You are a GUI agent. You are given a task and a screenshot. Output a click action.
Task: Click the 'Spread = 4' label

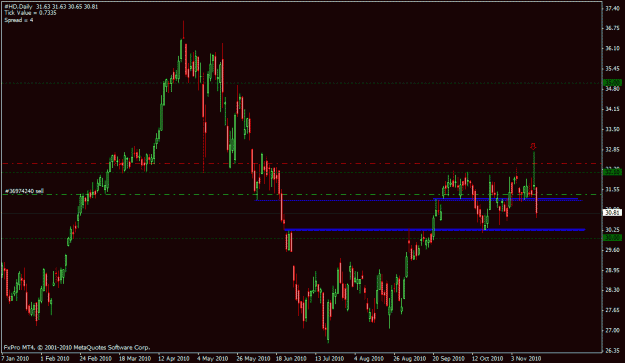click(x=19, y=20)
